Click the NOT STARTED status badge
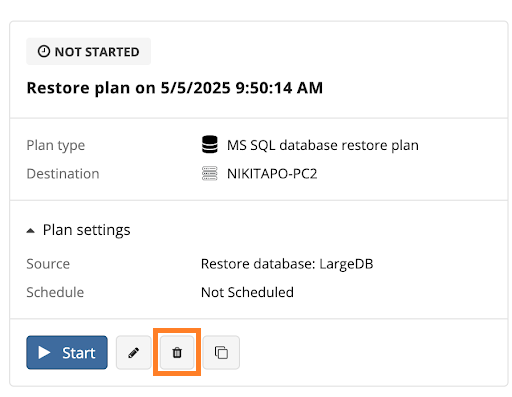The width and height of the screenshot is (512, 397). [x=89, y=52]
